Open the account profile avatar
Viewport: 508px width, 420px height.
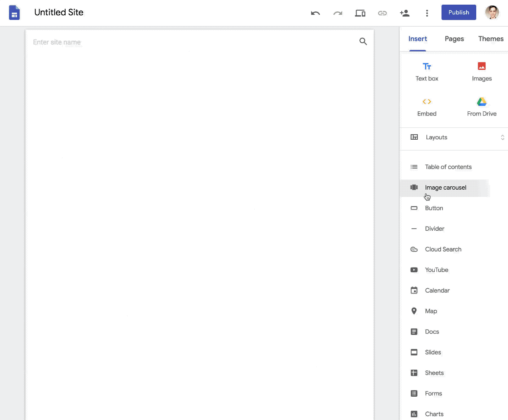pyautogui.click(x=492, y=13)
